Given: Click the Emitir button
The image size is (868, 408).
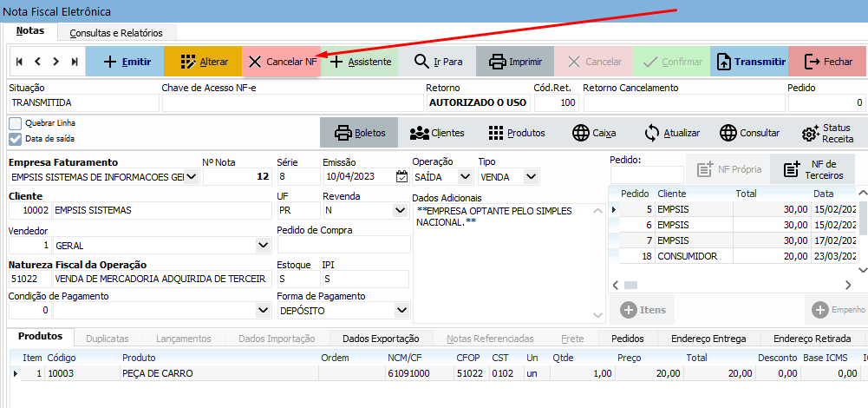Looking at the screenshot, I should 125,62.
